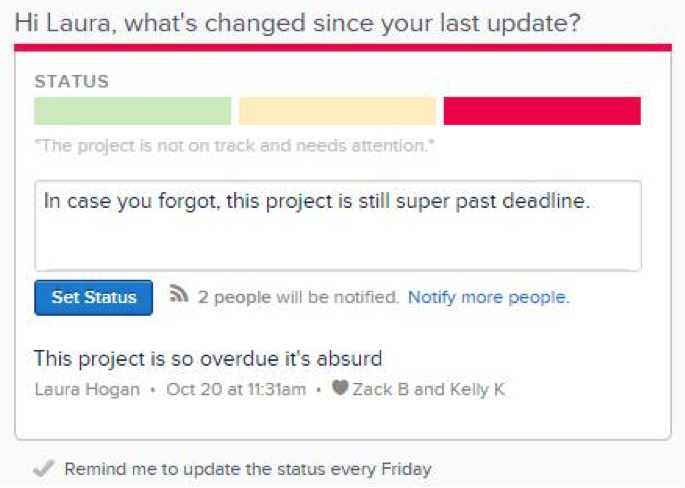Viewport: 685px width, 488px height.
Task: Click the 'Hi Laura, what's changed' heading
Action: [298, 23]
